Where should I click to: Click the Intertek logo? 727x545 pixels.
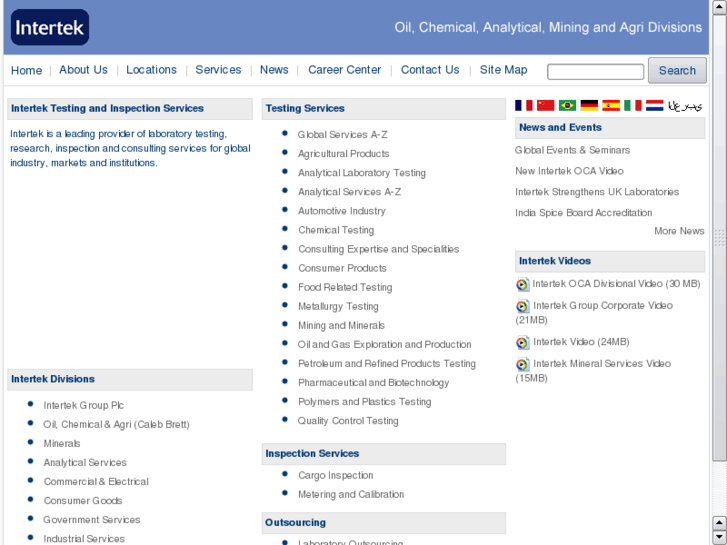click(x=50, y=28)
